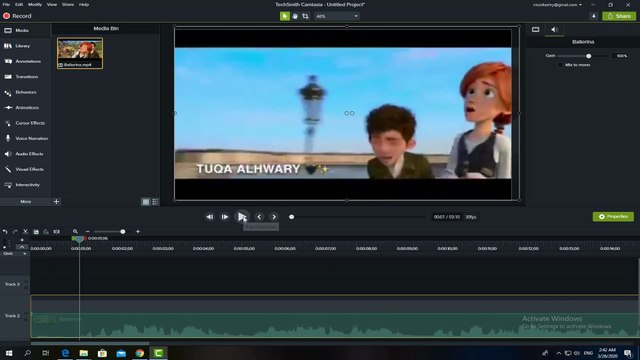Click the green Share button
This screenshot has height=360, width=640.
tap(619, 16)
